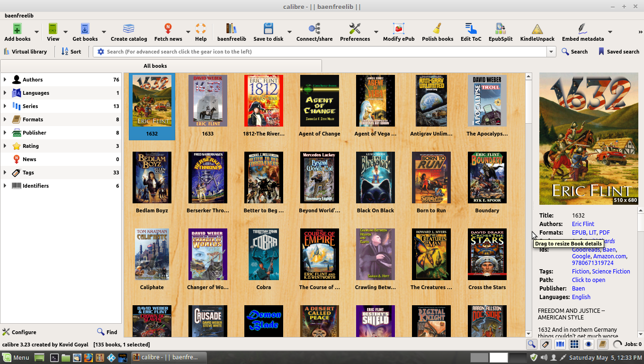
Task: Click the Add books toolbar icon
Action: point(17,29)
